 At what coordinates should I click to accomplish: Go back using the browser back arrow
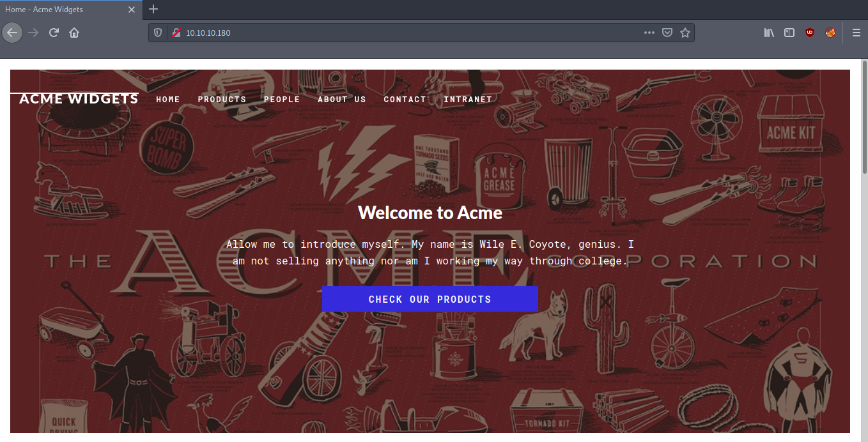(x=12, y=33)
